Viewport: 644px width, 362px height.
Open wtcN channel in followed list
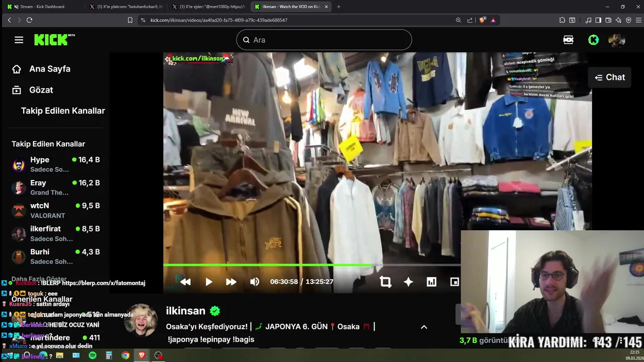pyautogui.click(x=55, y=210)
